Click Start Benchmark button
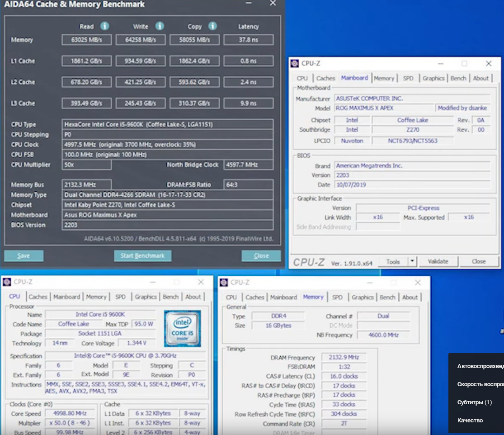The width and height of the screenshot is (504, 435). coord(142,255)
